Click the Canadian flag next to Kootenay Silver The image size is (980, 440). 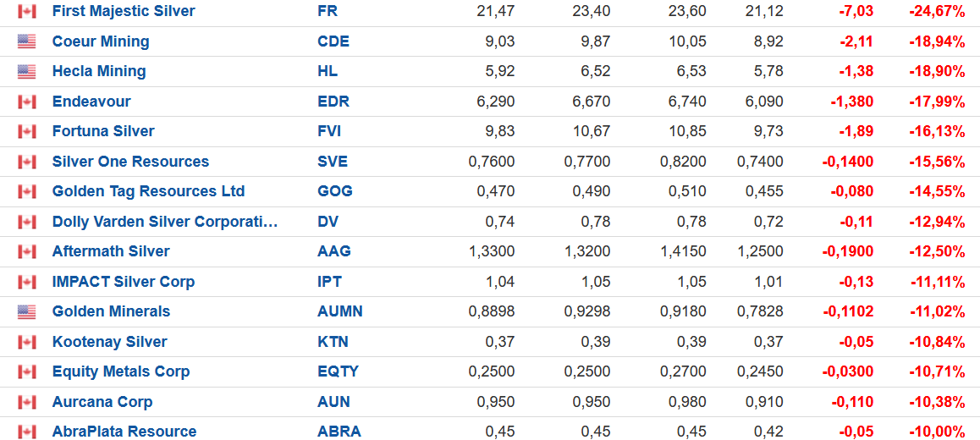tap(27, 342)
